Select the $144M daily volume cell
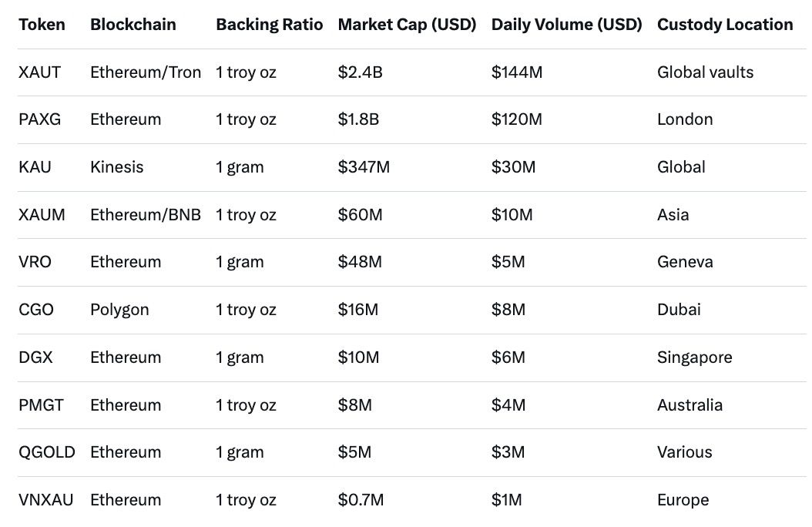Viewport: 812px width, 527px height. point(516,72)
